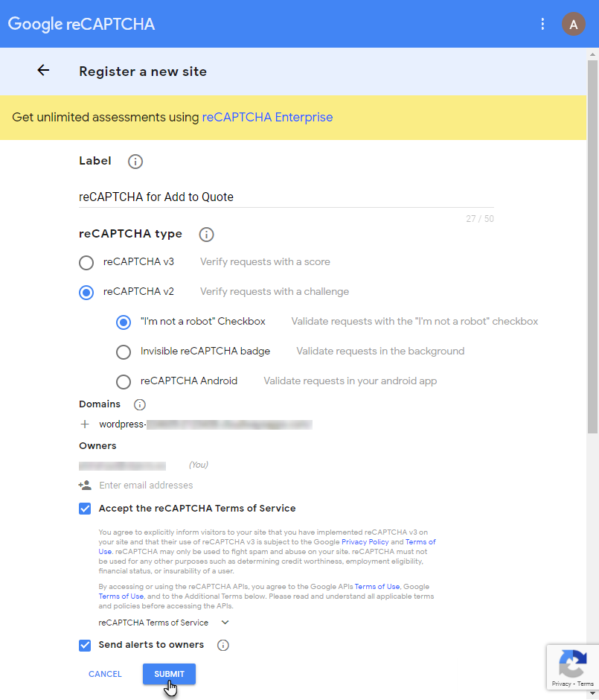This screenshot has height=700, width=599.
Task: Add a domain with the plus icon
Action: coord(85,424)
